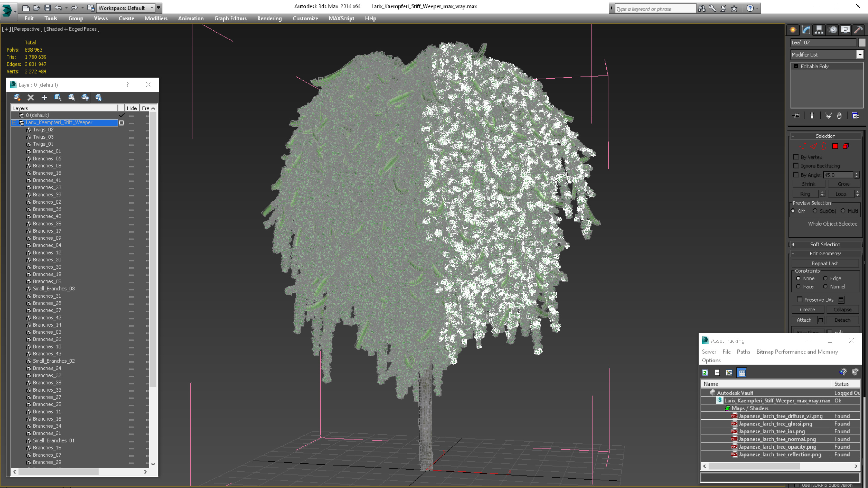
Task: Click Create New Layer plus icon
Action: point(44,98)
